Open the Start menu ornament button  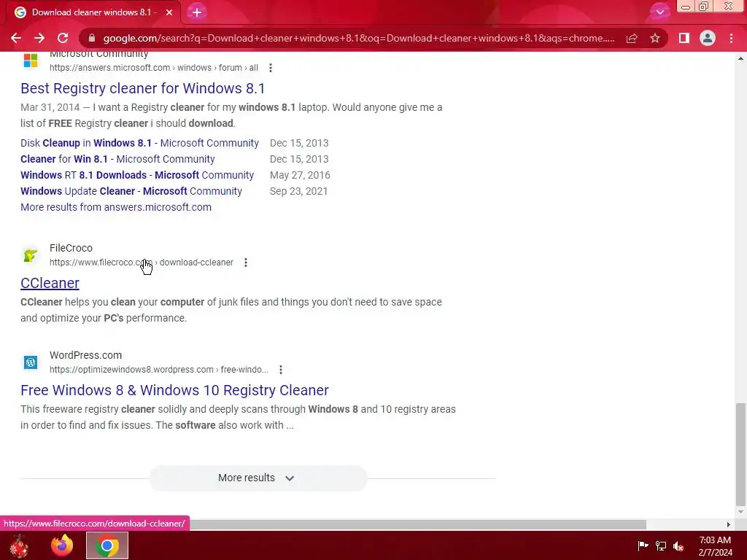point(19,545)
